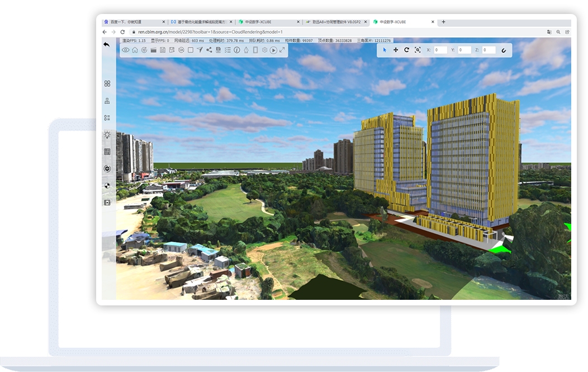The image size is (588, 372).
Task: Enter fullscreen with the expand arrows icon
Action: 282,50
